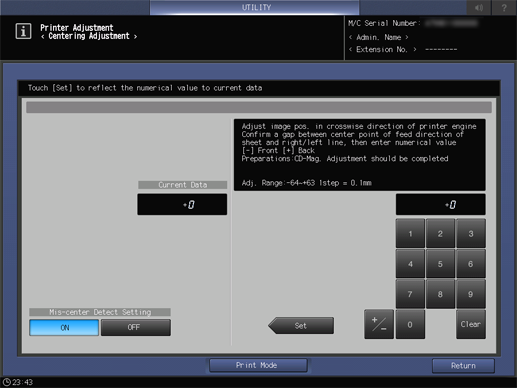Tap keypad digit 3
Screen dimensions: 517x388
(x=471, y=234)
